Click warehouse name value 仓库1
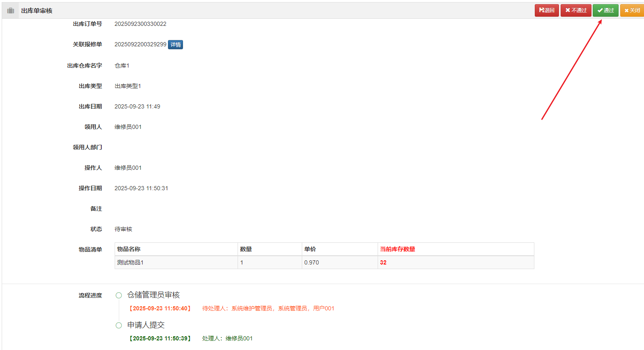This screenshot has width=644, height=350. (122, 65)
